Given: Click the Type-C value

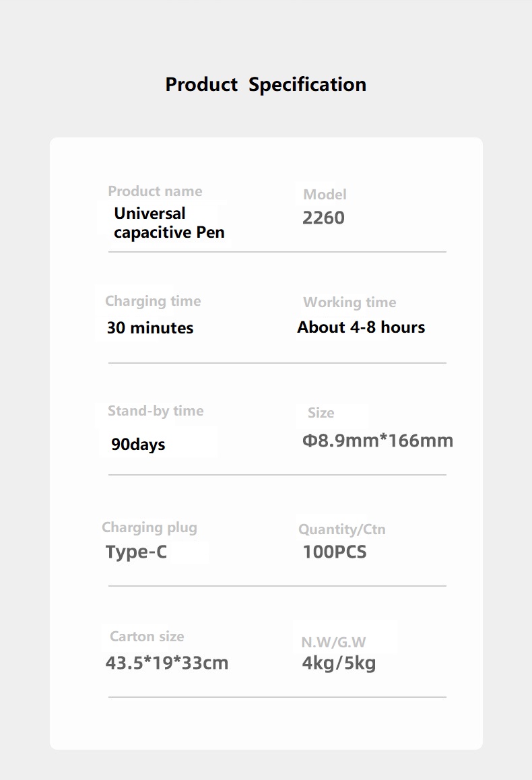Looking at the screenshot, I should coord(136,552).
